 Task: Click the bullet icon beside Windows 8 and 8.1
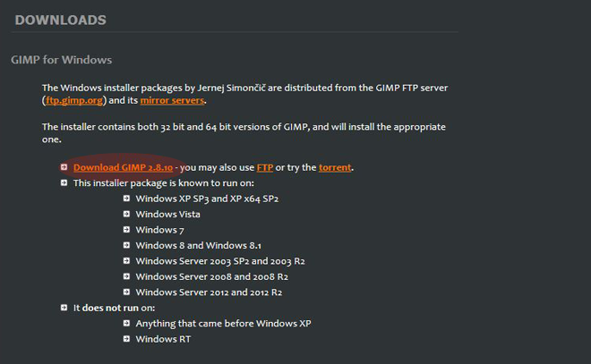pos(126,245)
